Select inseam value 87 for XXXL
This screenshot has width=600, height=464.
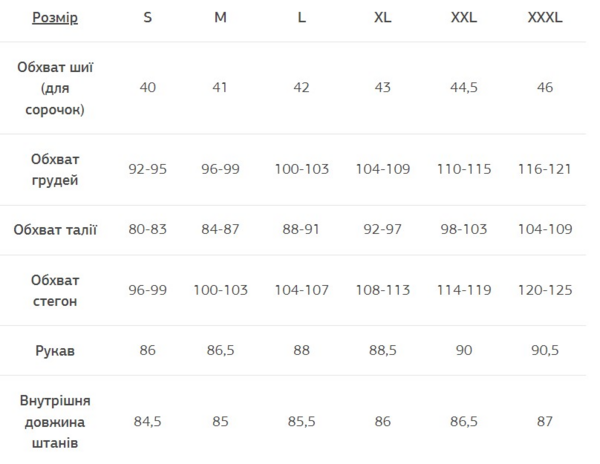point(545,421)
